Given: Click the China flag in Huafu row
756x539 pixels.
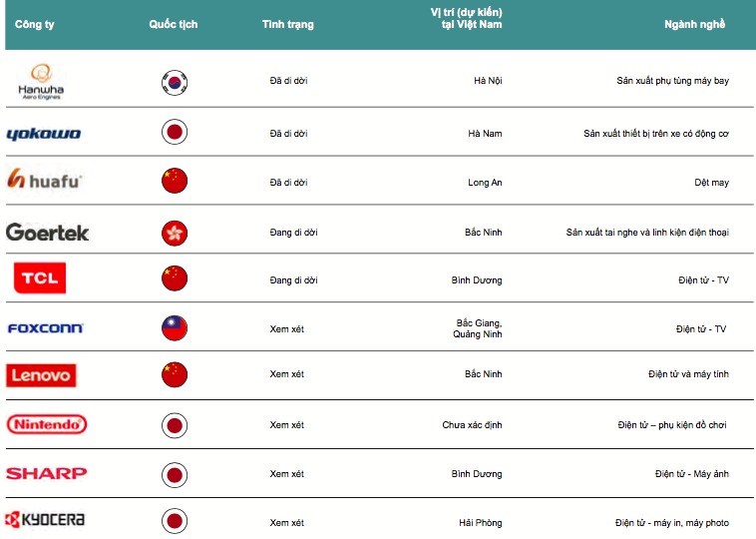Looking at the screenshot, I should pyautogui.click(x=175, y=181).
